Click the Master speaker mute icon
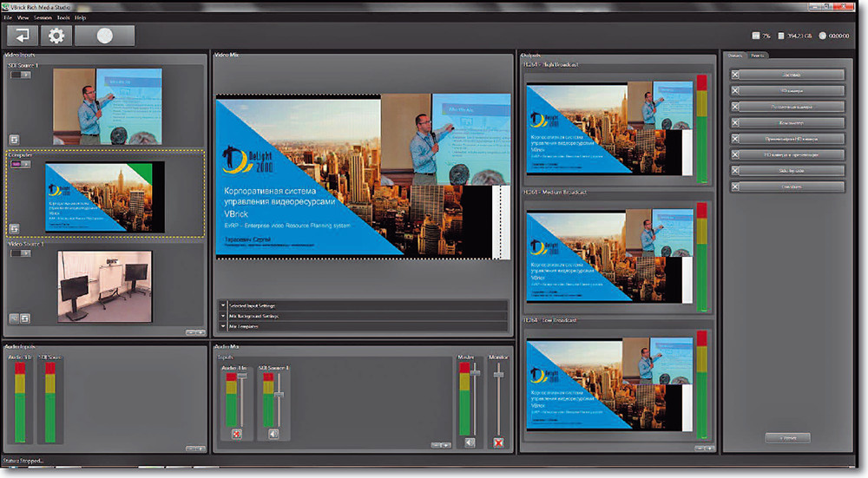Screen dimensions: 868x478 470,442
